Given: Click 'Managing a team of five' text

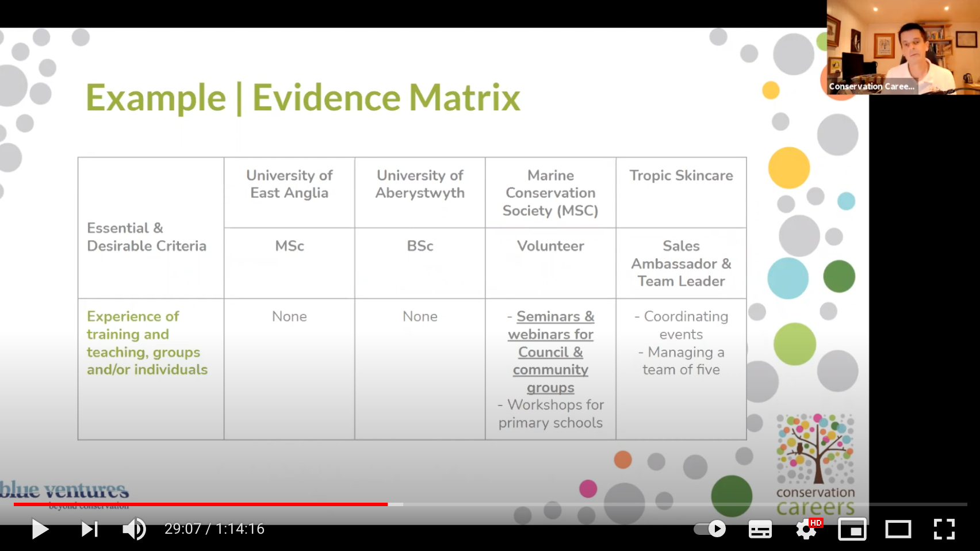Looking at the screenshot, I should coord(681,361).
